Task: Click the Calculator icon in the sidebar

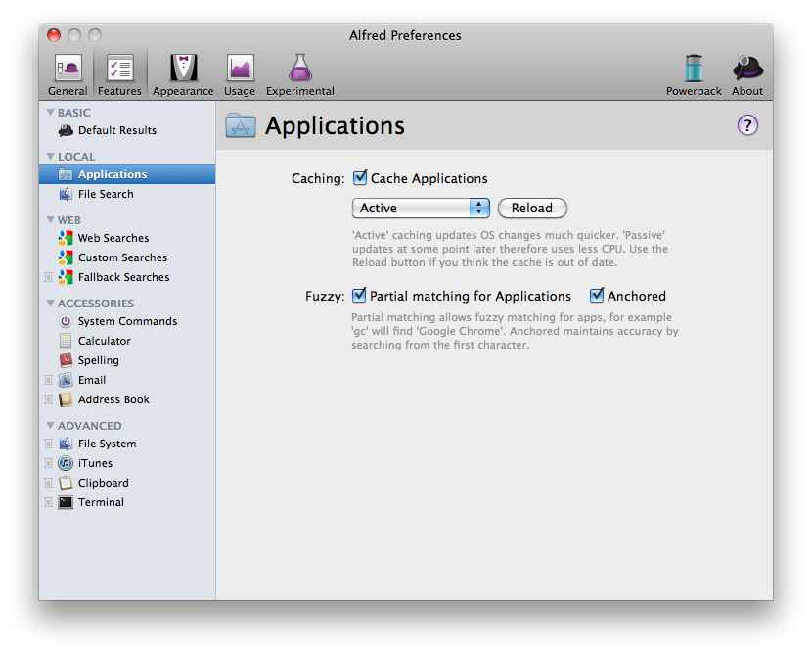Action: [x=66, y=341]
